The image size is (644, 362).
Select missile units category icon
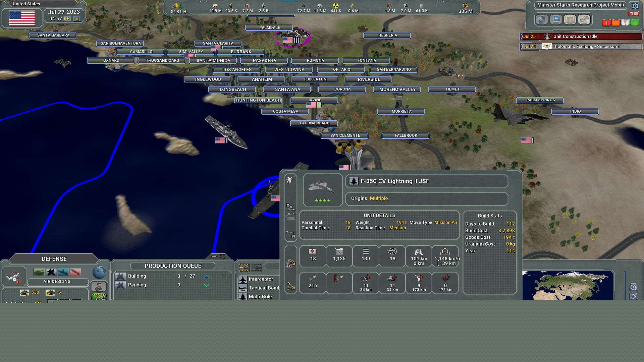tap(75, 272)
